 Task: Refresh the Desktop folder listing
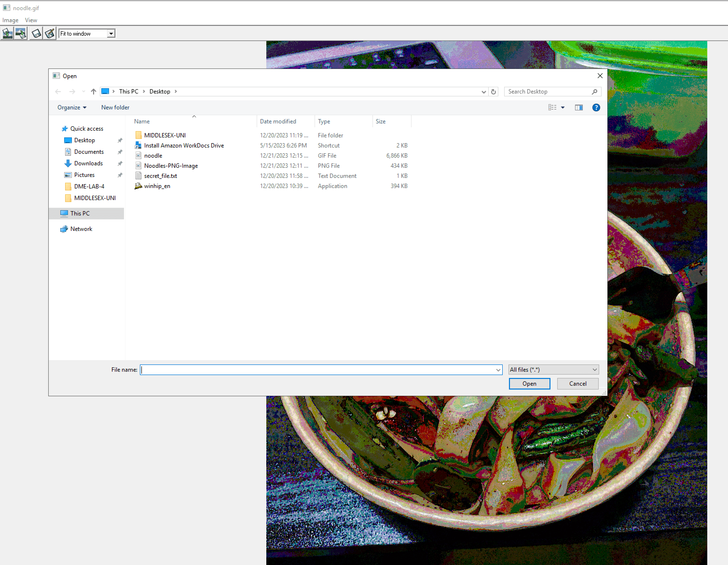493,92
